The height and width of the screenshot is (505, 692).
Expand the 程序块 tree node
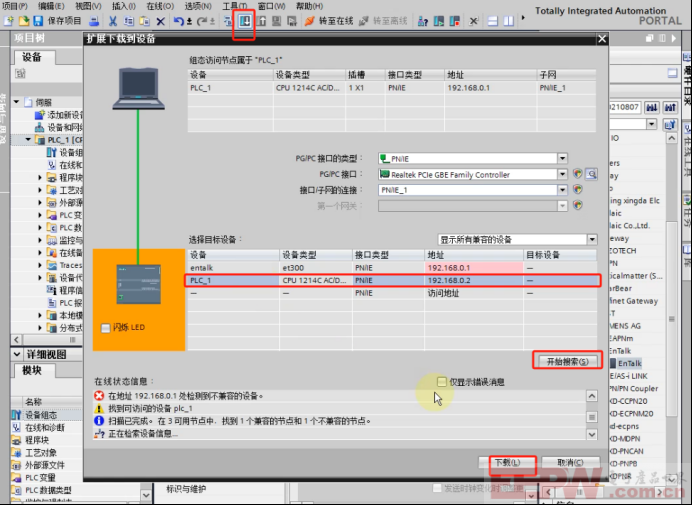click(40, 177)
